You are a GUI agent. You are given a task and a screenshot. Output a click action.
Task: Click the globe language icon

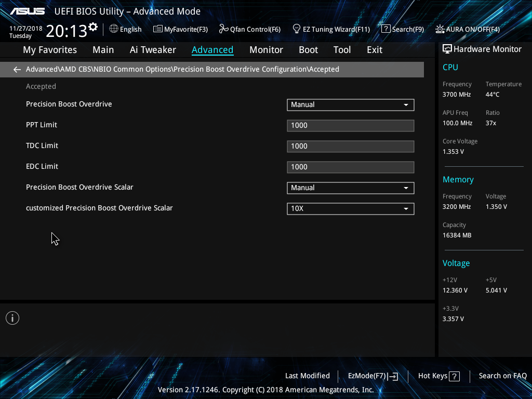(x=114, y=29)
